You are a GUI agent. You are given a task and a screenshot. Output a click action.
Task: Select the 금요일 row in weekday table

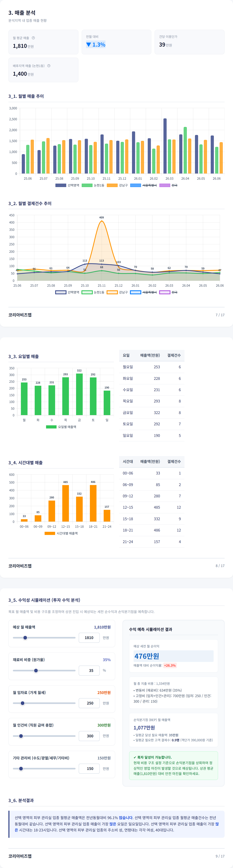tap(152, 413)
